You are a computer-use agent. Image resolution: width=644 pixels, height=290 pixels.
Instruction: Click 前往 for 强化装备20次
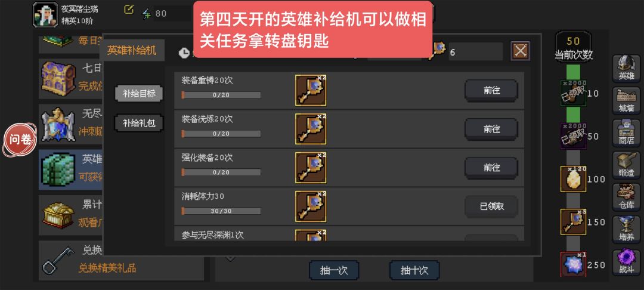491,168
